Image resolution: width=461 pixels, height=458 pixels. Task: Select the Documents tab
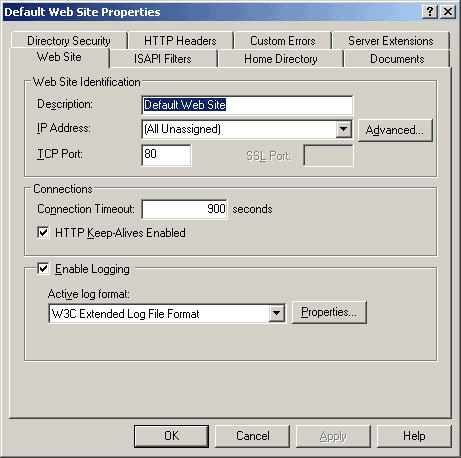397,59
